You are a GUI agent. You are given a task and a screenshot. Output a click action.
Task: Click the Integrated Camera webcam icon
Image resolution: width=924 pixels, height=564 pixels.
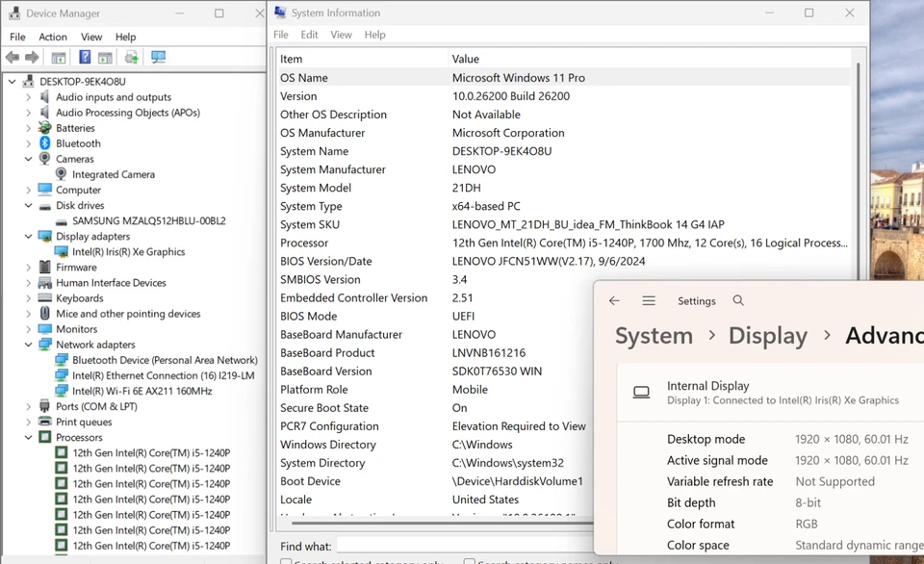pyautogui.click(x=61, y=174)
